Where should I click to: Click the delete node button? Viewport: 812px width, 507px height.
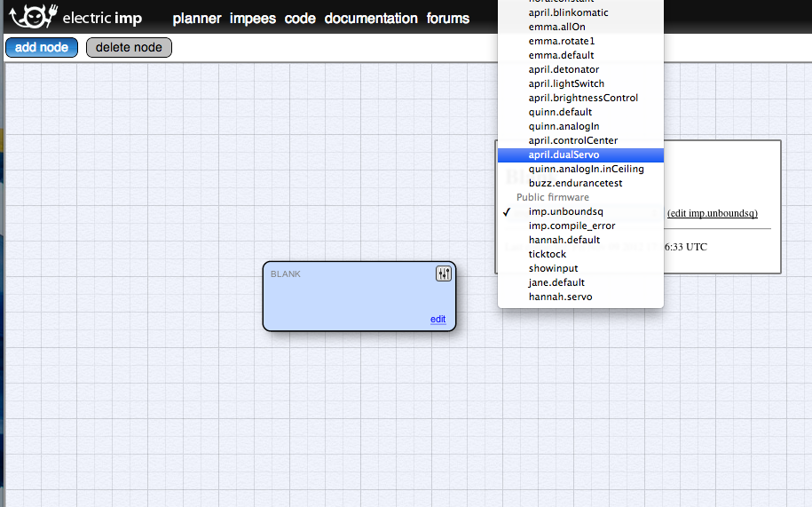pos(129,47)
